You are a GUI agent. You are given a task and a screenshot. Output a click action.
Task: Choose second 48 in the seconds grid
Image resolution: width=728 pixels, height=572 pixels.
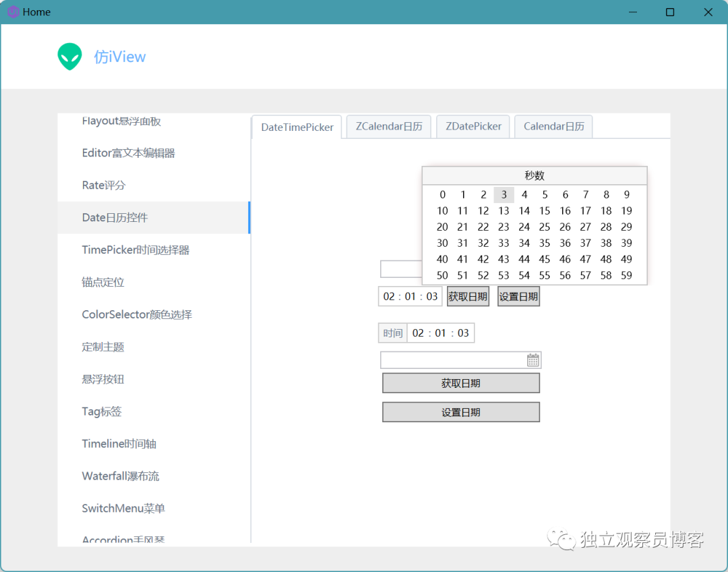click(x=606, y=259)
